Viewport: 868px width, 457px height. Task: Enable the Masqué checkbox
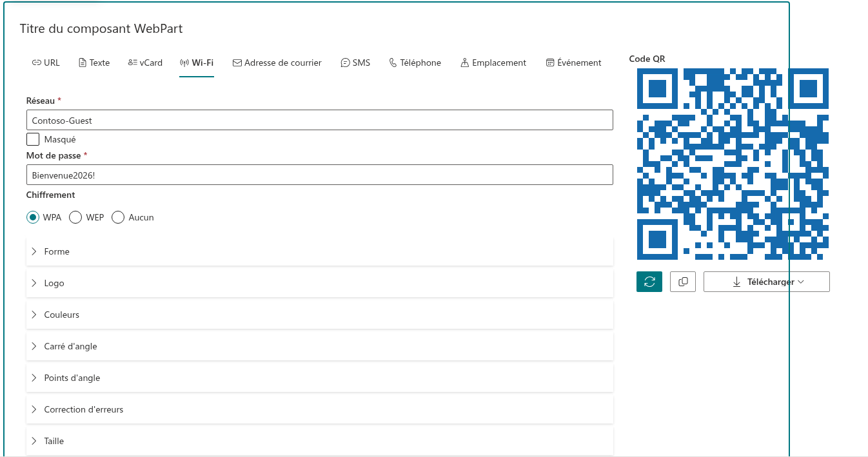(33, 139)
